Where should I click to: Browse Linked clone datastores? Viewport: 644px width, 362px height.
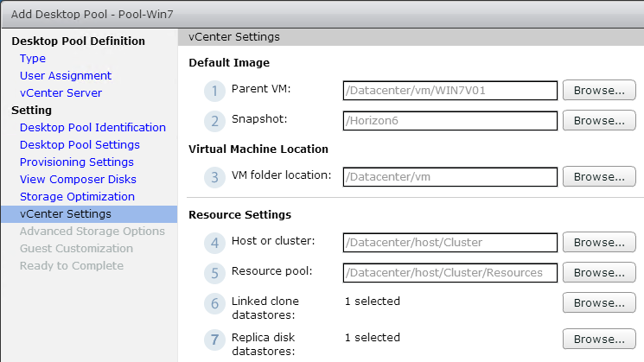point(599,303)
